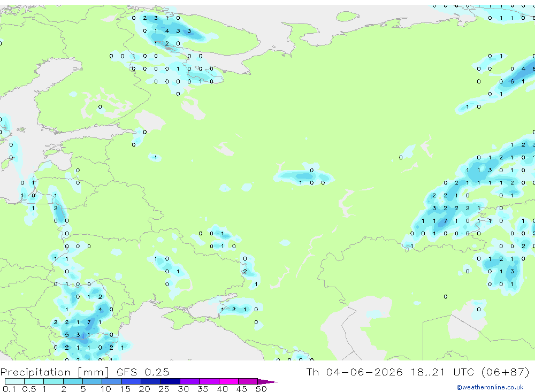Select the 35–40 mm purple legend swatch
The width and height of the screenshot is (535, 392).
[x=209, y=381]
